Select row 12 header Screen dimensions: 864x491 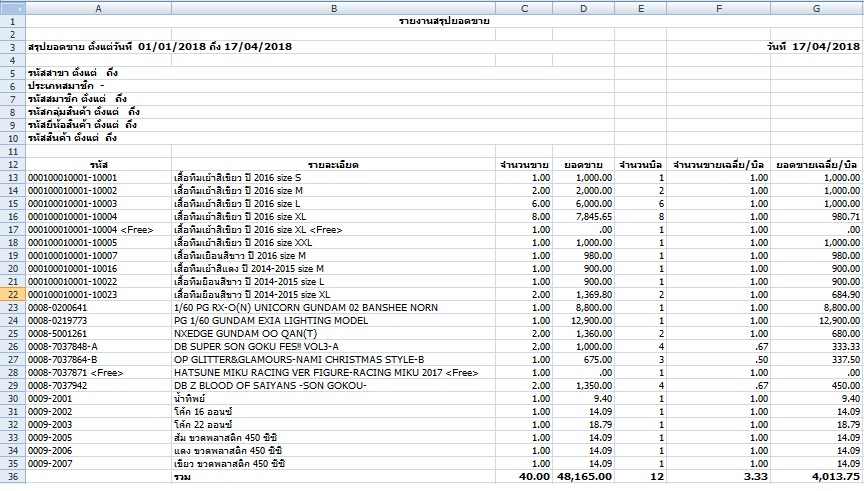point(13,164)
